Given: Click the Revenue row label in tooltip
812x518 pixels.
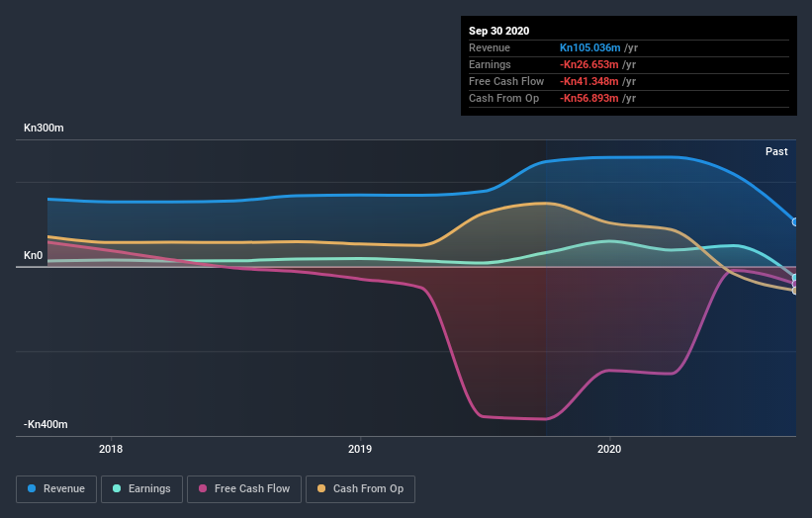Looking at the screenshot, I should coord(490,47).
